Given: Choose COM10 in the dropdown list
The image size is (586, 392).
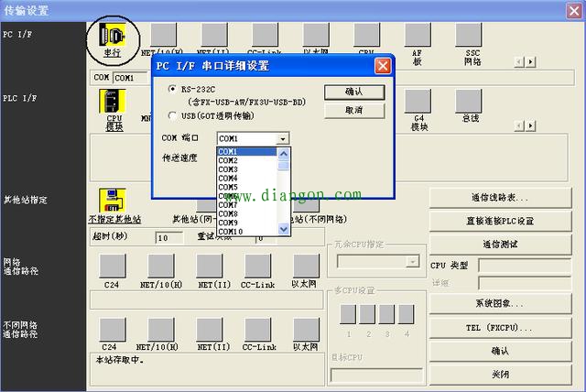Looking at the screenshot, I should point(246,232).
